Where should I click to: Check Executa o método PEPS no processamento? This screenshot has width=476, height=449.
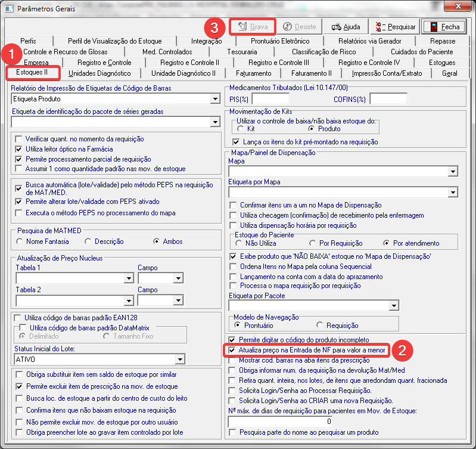18,213
